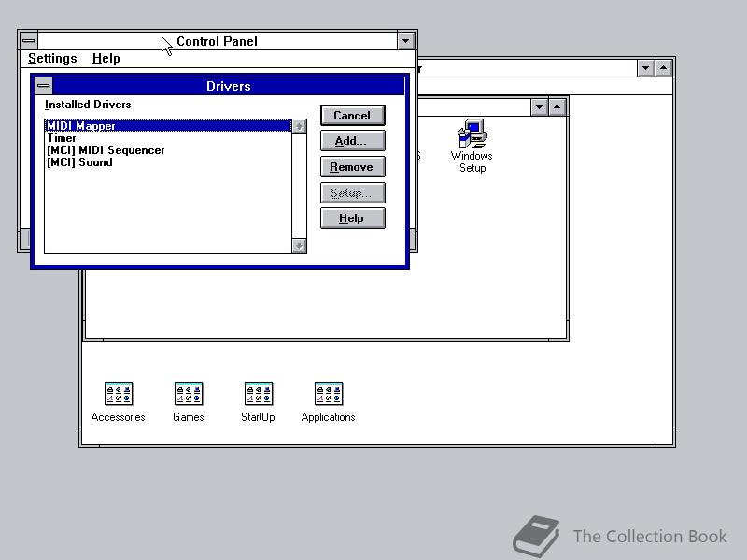Click the Add... button
Screen dimensions: 747x560
click(x=353, y=141)
